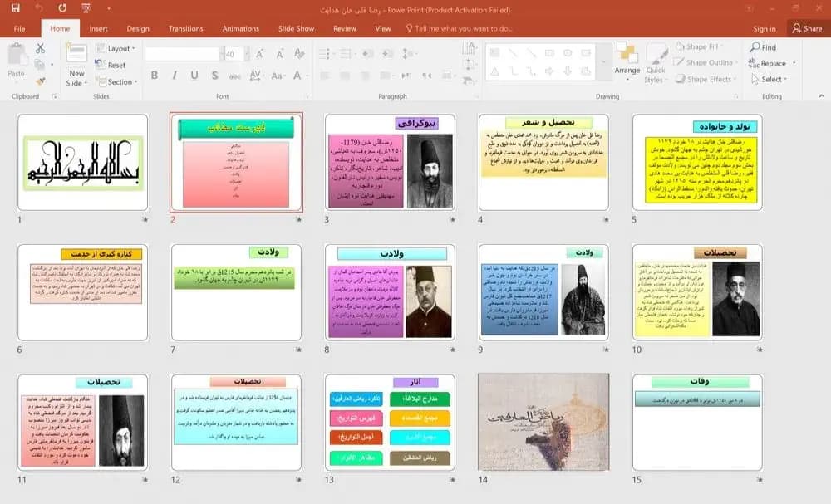Toggle Align Left paragraph alignment
831x504 pixels.
click(x=325, y=76)
